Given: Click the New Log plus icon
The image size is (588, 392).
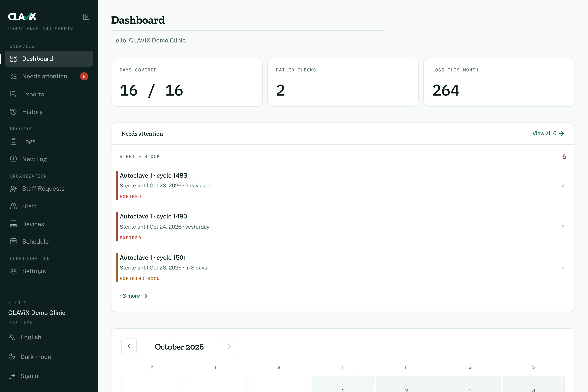Looking at the screenshot, I should point(13,159).
